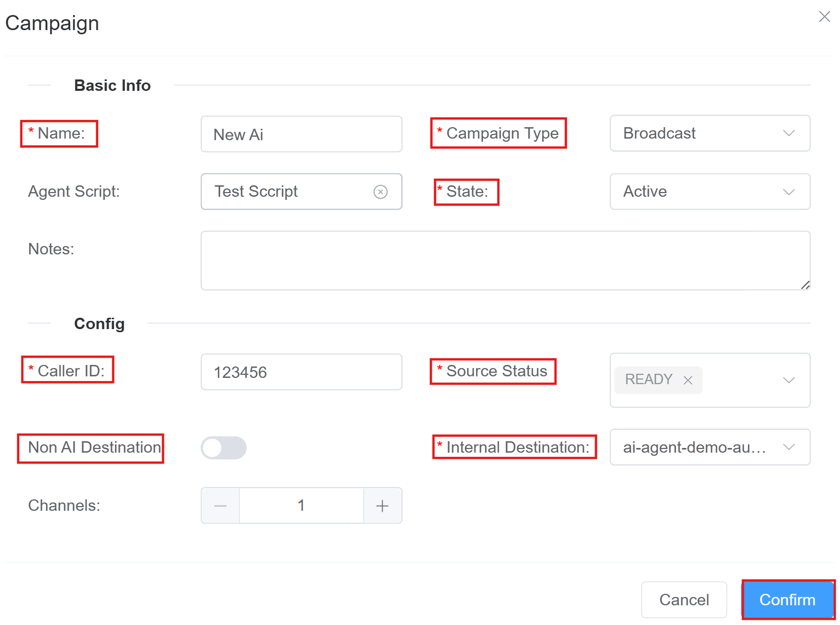Click inside the Notes text area
Screen dimensions: 840x625
tap(504, 260)
